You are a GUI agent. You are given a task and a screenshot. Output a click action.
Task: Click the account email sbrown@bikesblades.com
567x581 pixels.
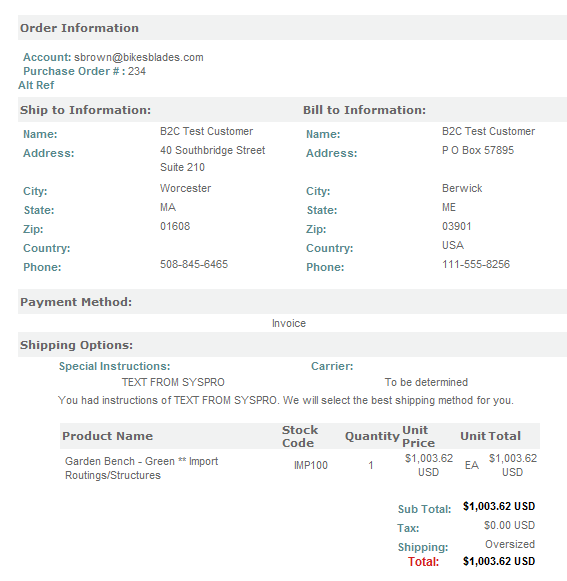coord(139,57)
